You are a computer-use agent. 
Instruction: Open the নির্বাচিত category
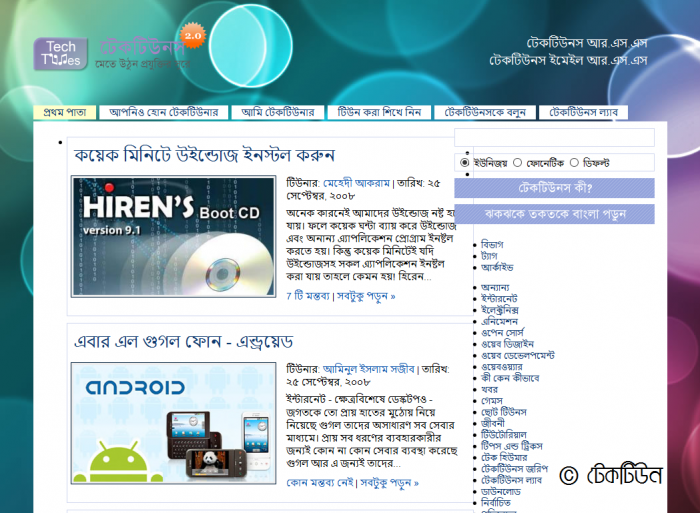tap(496, 503)
